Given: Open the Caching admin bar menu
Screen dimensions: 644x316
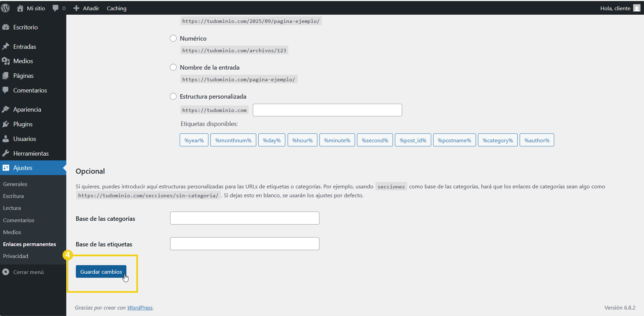Looking at the screenshot, I should coord(117,8).
